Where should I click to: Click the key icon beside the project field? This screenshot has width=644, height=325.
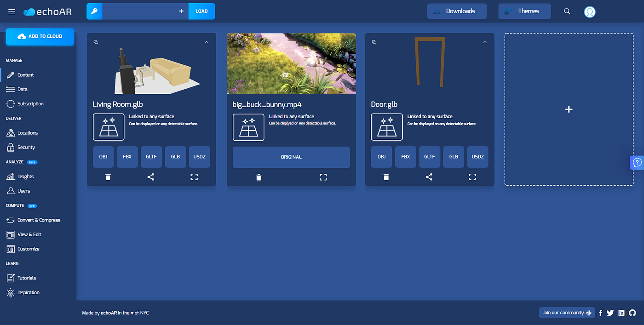[94, 11]
